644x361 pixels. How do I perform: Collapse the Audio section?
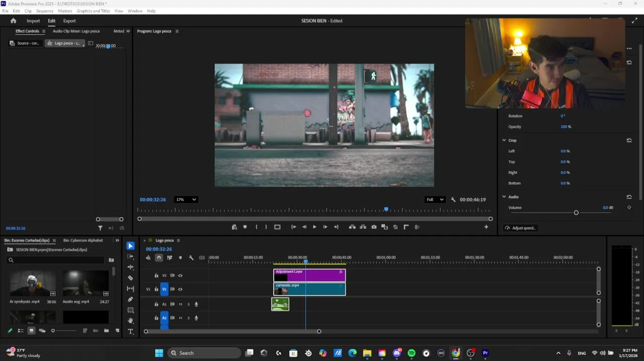(x=504, y=197)
